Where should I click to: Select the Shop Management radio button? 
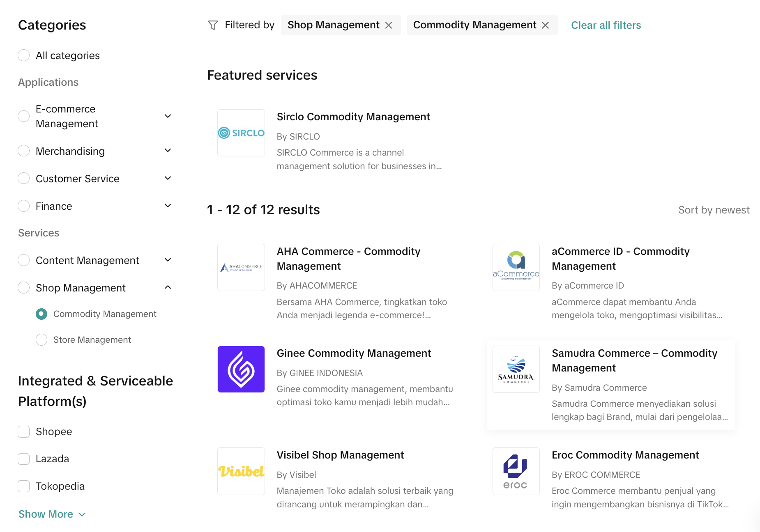pyautogui.click(x=24, y=288)
